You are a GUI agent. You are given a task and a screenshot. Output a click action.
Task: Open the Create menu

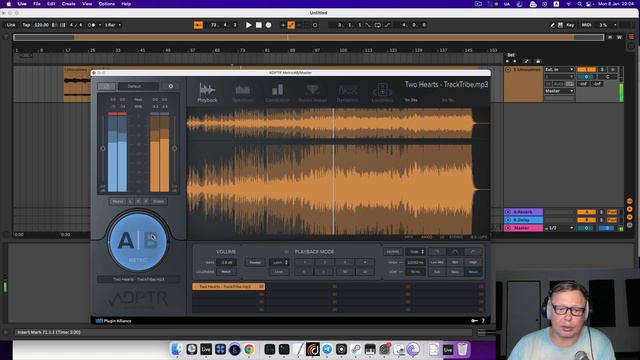[69, 4]
